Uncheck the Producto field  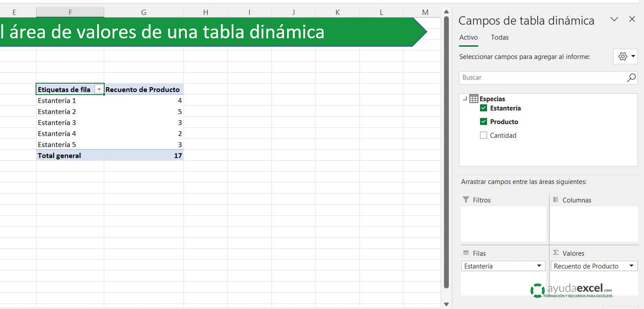click(483, 121)
